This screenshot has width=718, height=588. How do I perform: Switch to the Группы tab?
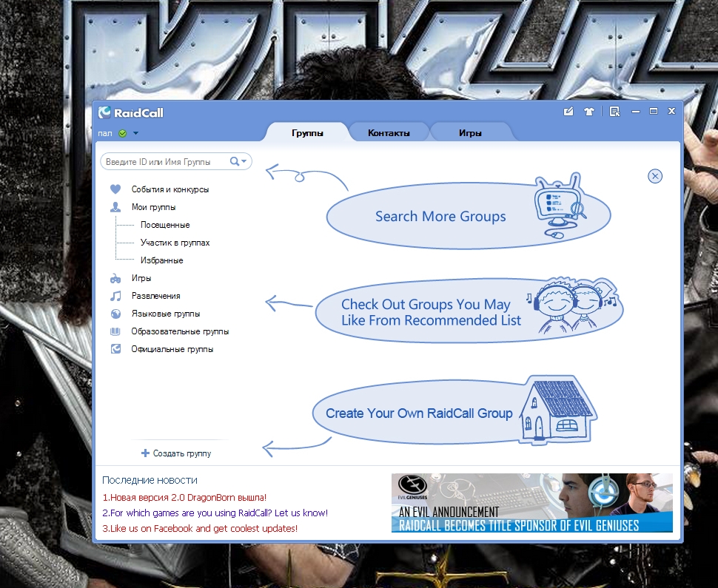click(307, 133)
